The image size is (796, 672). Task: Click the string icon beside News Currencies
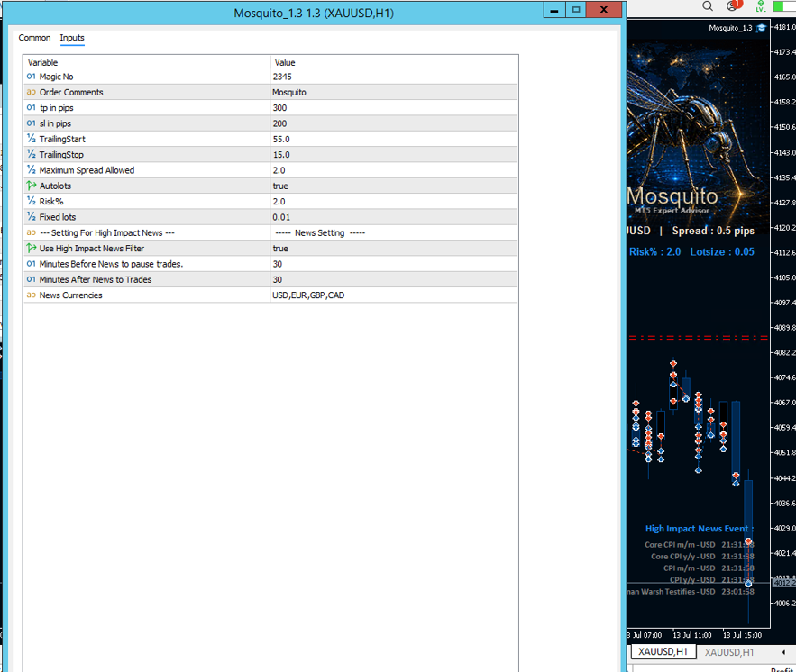point(31,295)
